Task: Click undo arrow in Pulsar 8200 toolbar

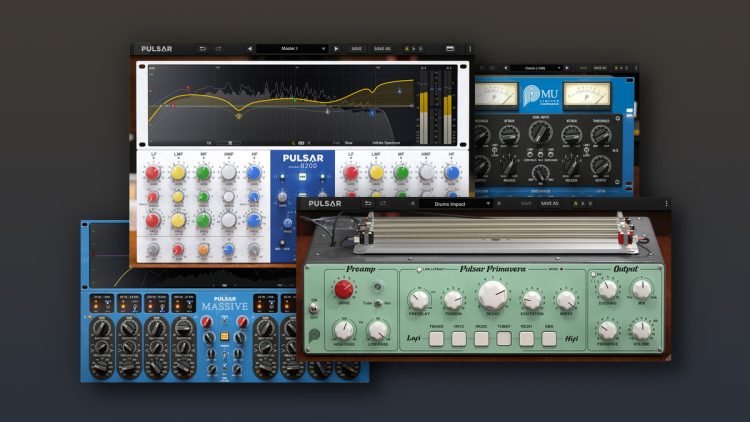Action: (203, 49)
